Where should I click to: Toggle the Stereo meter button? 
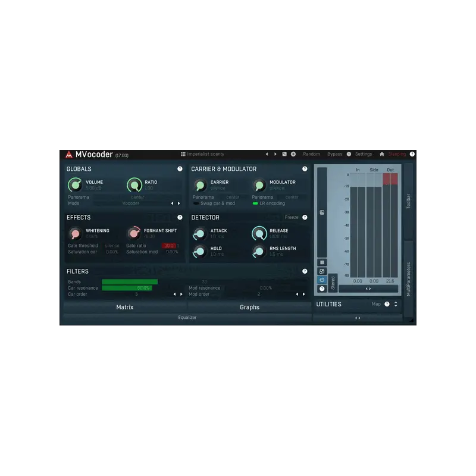tap(333, 283)
